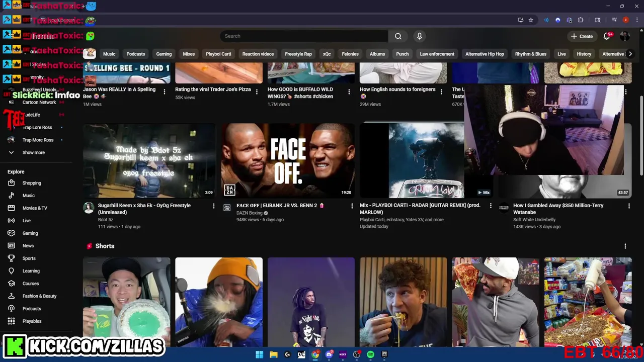Open Sports trophy icon in the sidebar
Screen dimensions: 644x362
pos(11,258)
